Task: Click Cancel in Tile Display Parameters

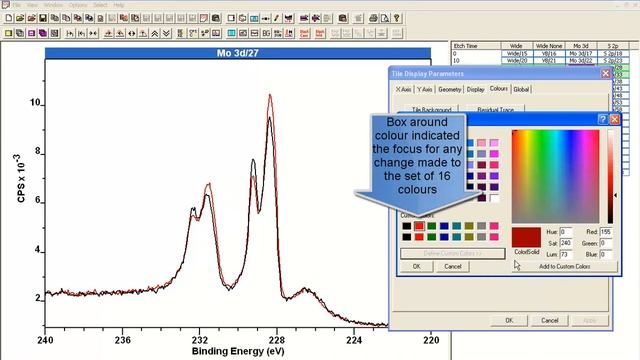Action: [x=549, y=320]
